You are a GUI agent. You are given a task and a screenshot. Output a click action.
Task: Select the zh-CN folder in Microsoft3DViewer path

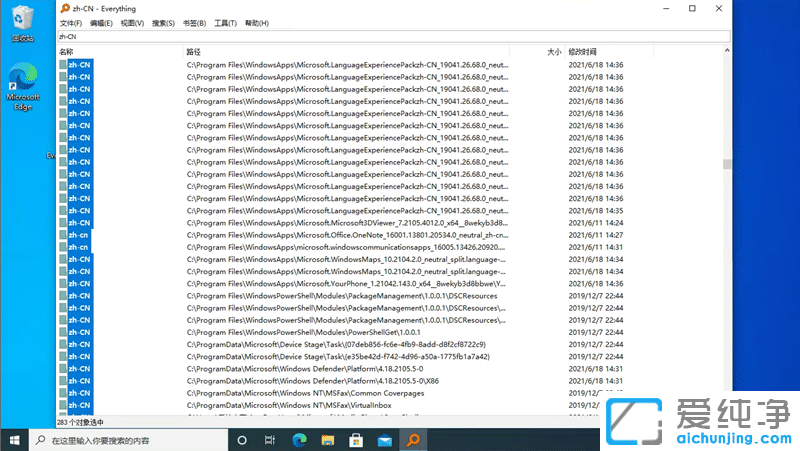[x=79, y=223]
